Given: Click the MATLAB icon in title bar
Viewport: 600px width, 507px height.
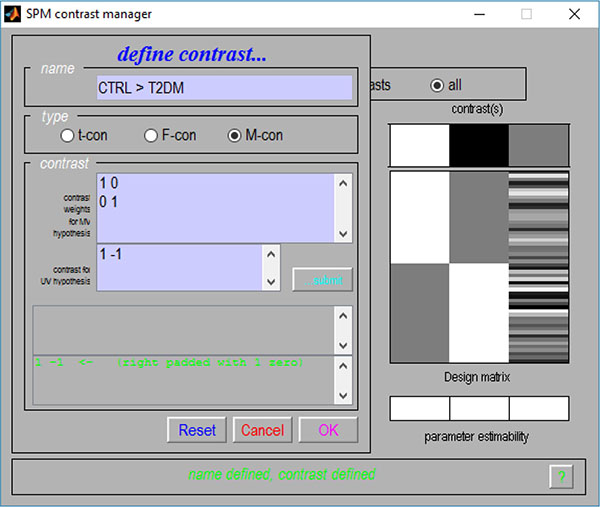Looking at the screenshot, I should coord(12,14).
